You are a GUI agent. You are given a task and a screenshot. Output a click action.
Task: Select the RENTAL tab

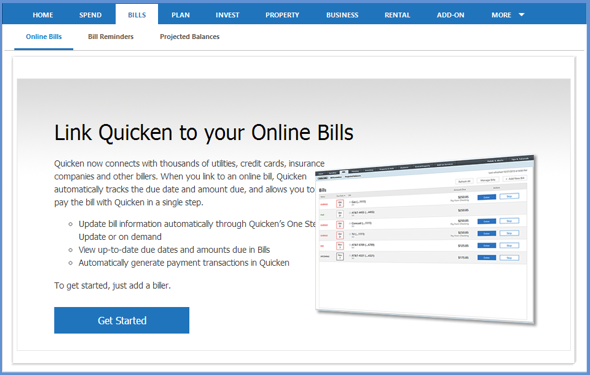pyautogui.click(x=397, y=15)
